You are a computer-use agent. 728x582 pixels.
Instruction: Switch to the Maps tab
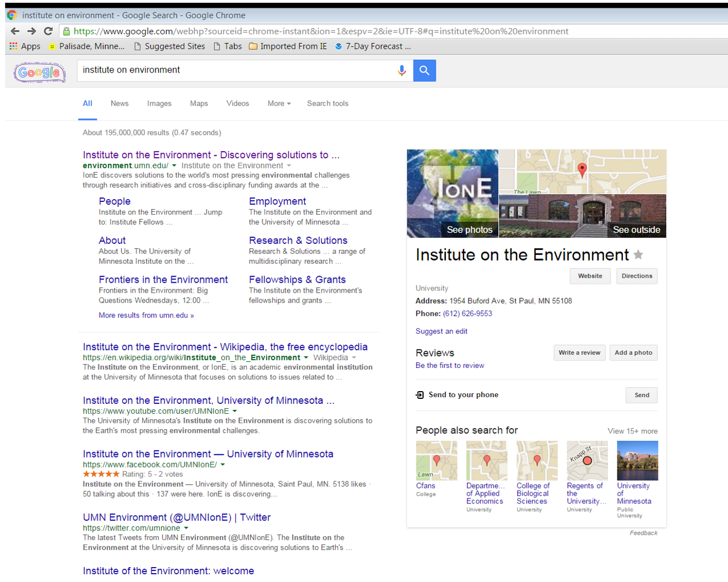point(199,103)
